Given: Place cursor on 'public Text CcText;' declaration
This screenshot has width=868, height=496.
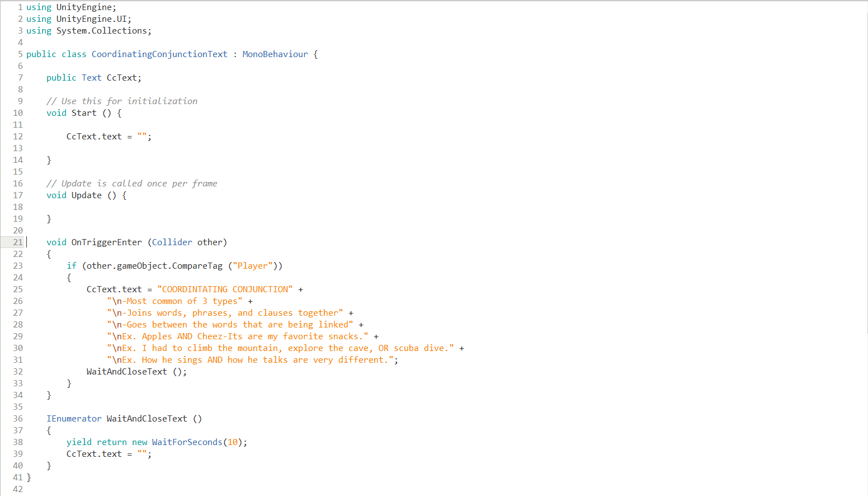Looking at the screenshot, I should pos(94,78).
